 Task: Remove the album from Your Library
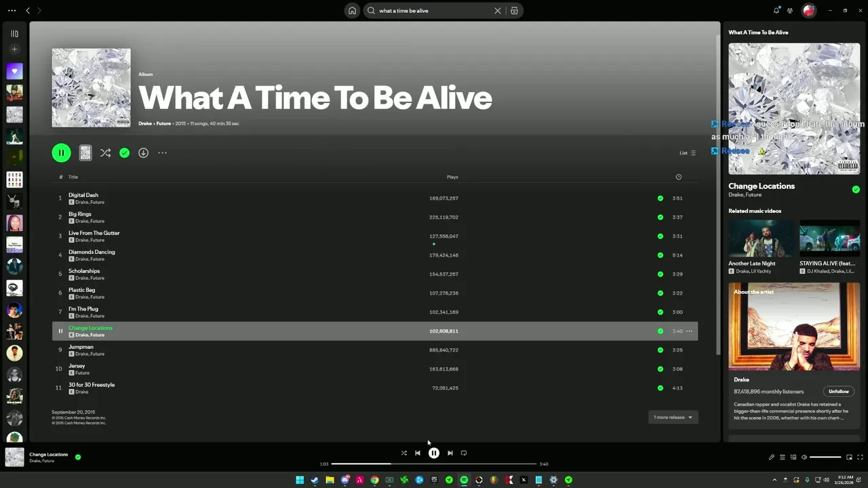click(124, 153)
